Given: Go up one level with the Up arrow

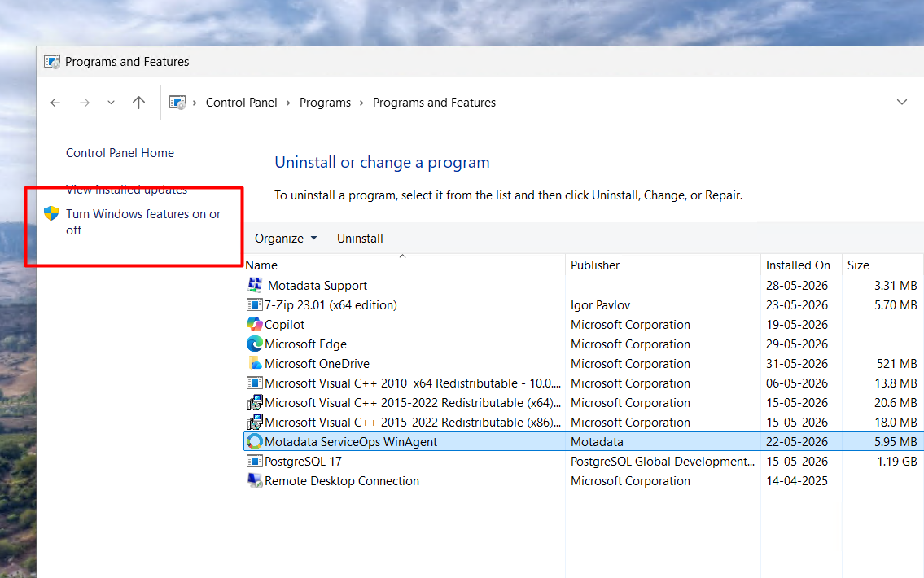Looking at the screenshot, I should [x=138, y=103].
